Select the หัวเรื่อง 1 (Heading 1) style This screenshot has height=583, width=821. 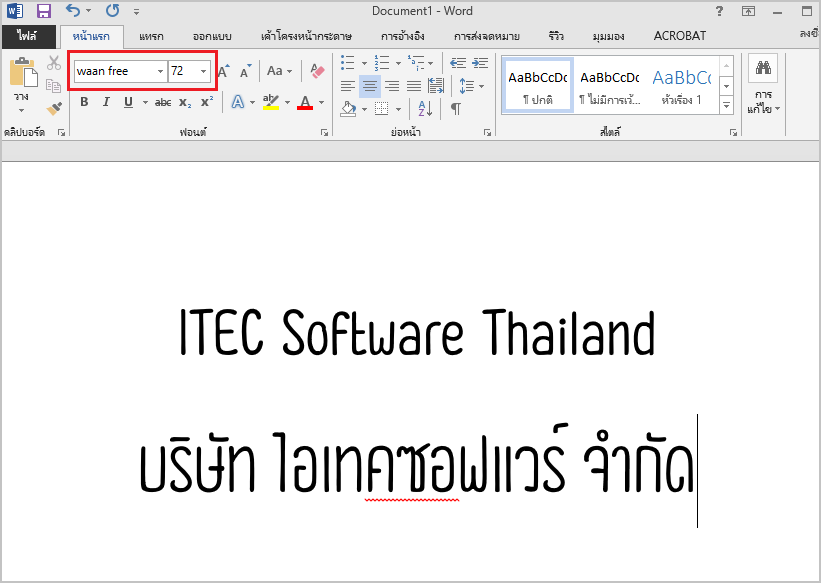pyautogui.click(x=682, y=86)
